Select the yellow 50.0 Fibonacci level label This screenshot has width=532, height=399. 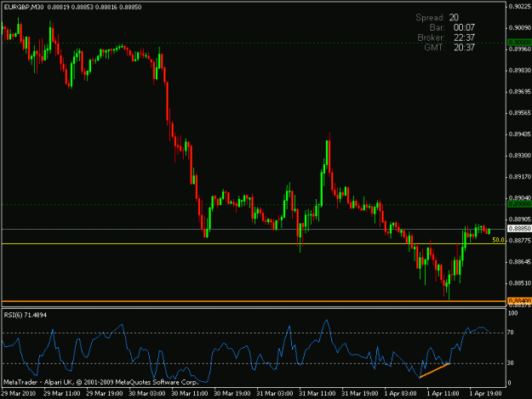click(x=498, y=240)
